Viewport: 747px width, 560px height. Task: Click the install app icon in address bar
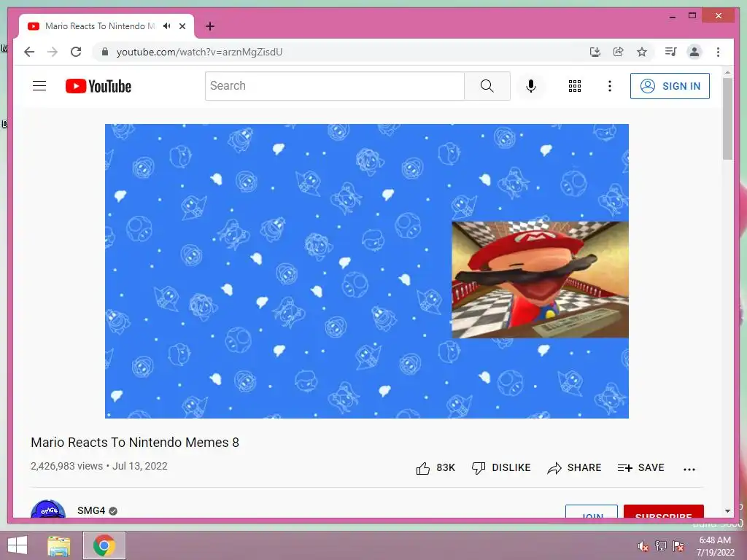click(595, 52)
